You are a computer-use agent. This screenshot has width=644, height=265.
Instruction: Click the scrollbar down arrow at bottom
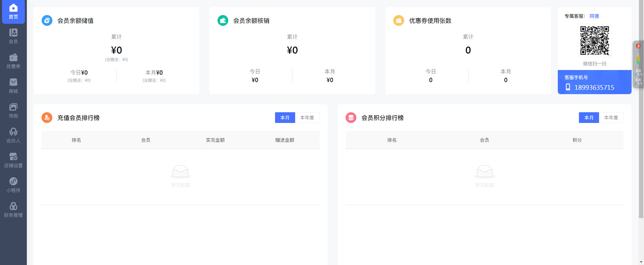(641, 262)
